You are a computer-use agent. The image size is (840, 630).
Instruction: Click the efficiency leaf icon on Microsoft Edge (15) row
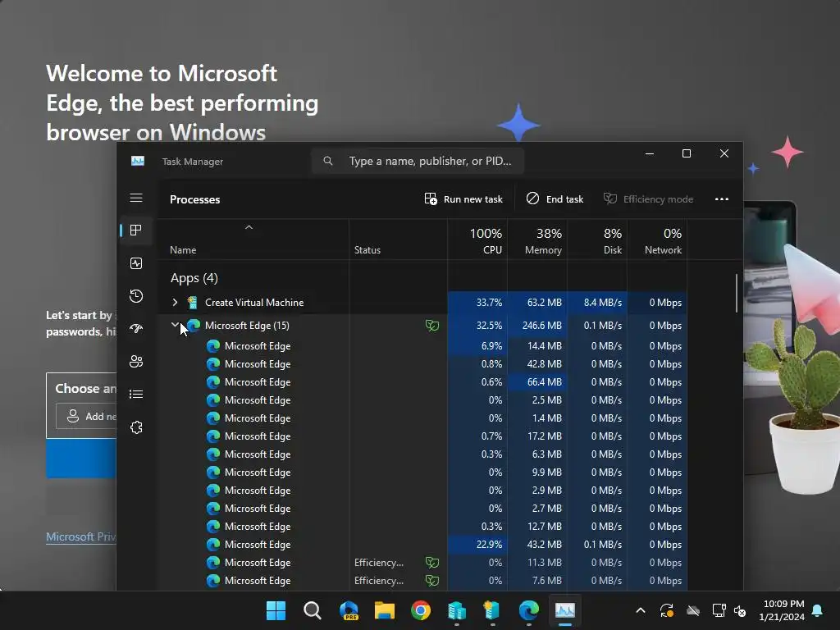pos(432,325)
